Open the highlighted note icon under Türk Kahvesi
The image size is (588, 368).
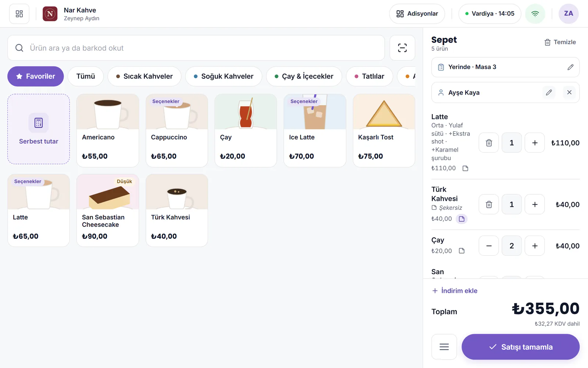point(462,219)
